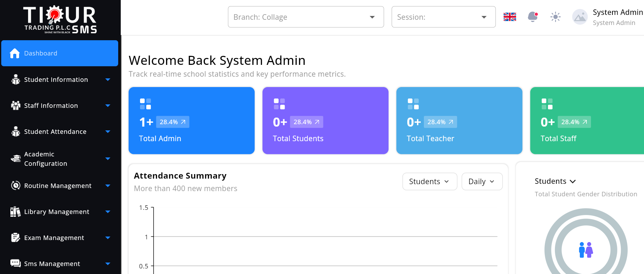Image resolution: width=644 pixels, height=274 pixels.
Task: Open the Library Management menu
Action: [60, 212]
